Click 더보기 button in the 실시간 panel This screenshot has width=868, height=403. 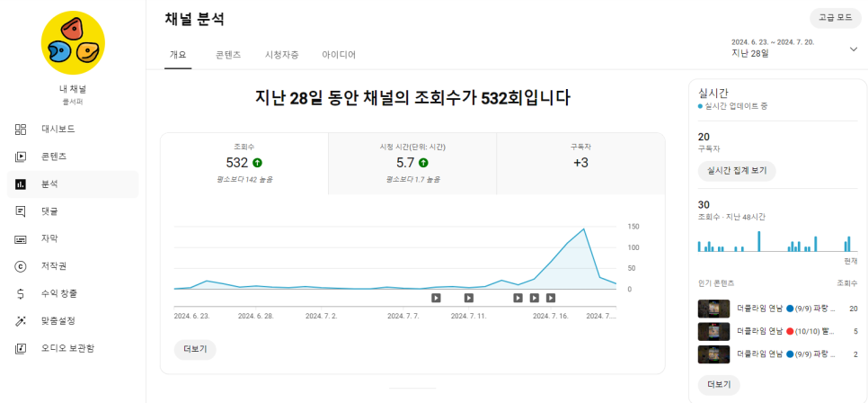[719, 384]
